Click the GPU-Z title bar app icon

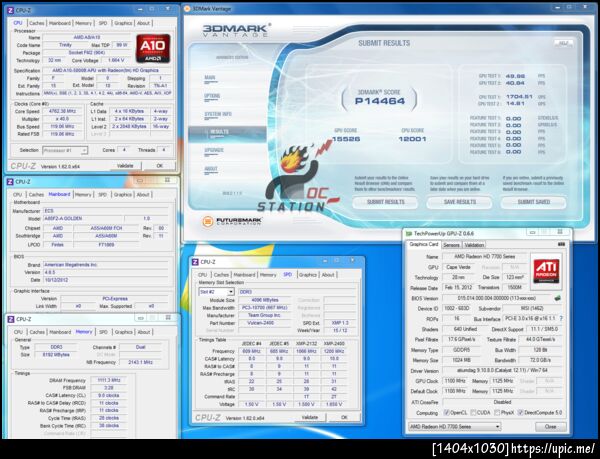(x=409, y=233)
